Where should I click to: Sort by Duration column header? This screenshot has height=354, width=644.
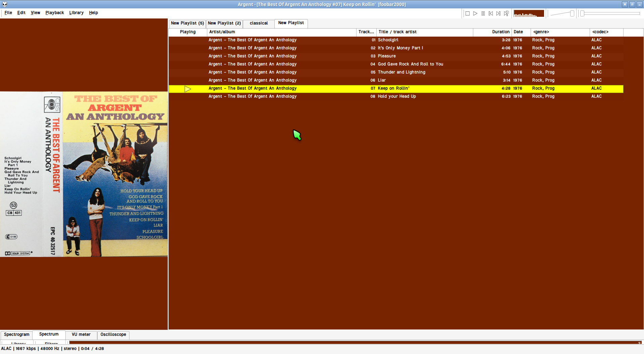(492, 32)
